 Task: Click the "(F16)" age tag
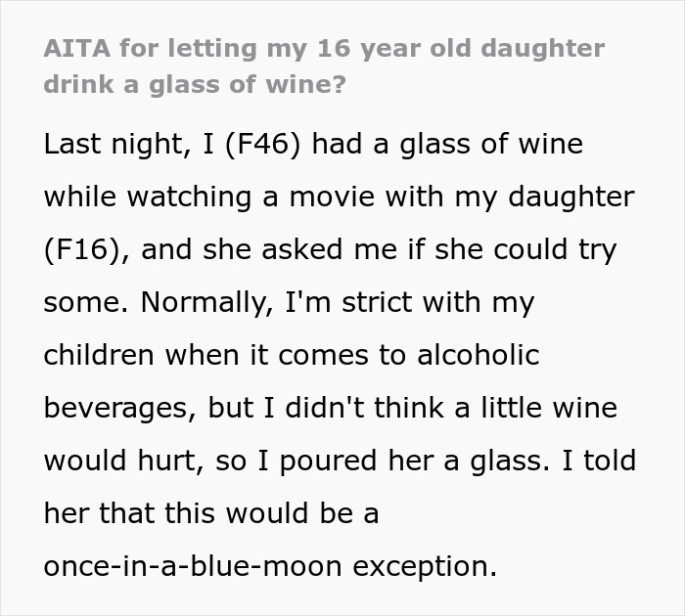(x=83, y=249)
